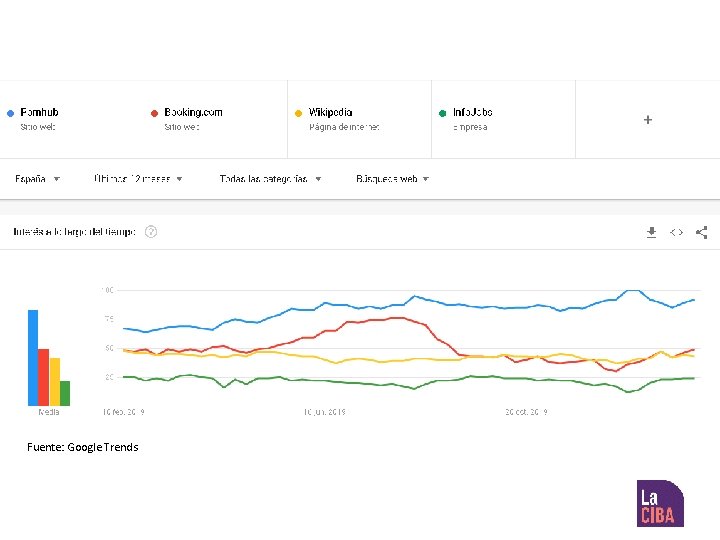The image size is (720, 540).
Task: Click the green dot beside InfoJobs
Action: coord(442,113)
